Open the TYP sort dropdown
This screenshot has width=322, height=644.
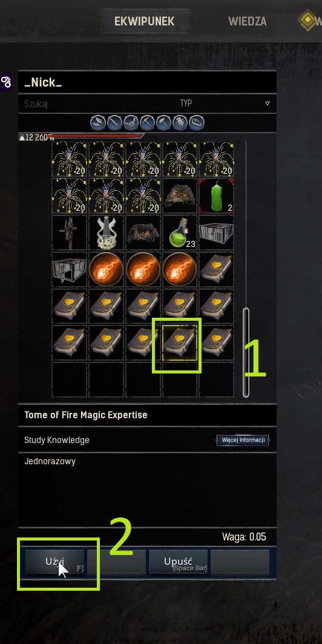(x=186, y=103)
